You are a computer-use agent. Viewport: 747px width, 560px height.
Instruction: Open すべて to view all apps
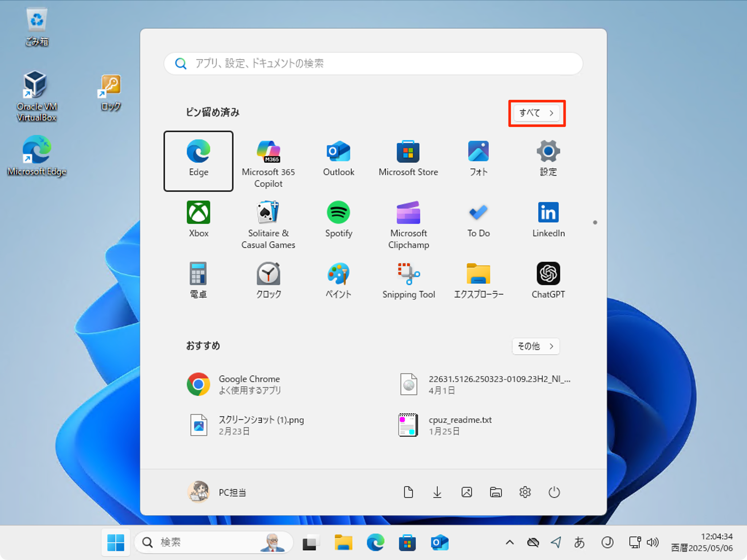pos(536,113)
